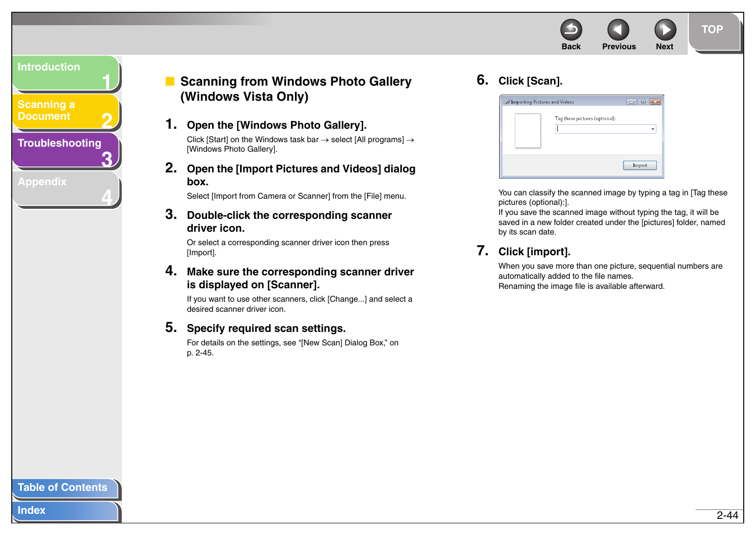Open the Troubleshooting chapter tab

(65, 150)
